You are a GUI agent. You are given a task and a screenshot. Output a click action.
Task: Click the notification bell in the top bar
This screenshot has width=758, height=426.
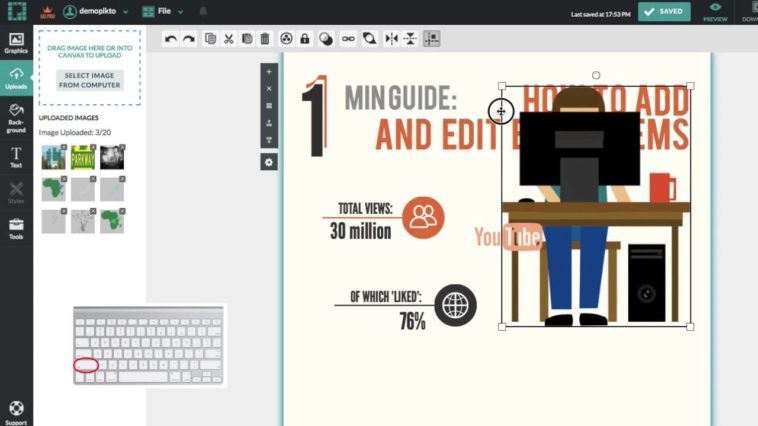(x=204, y=12)
